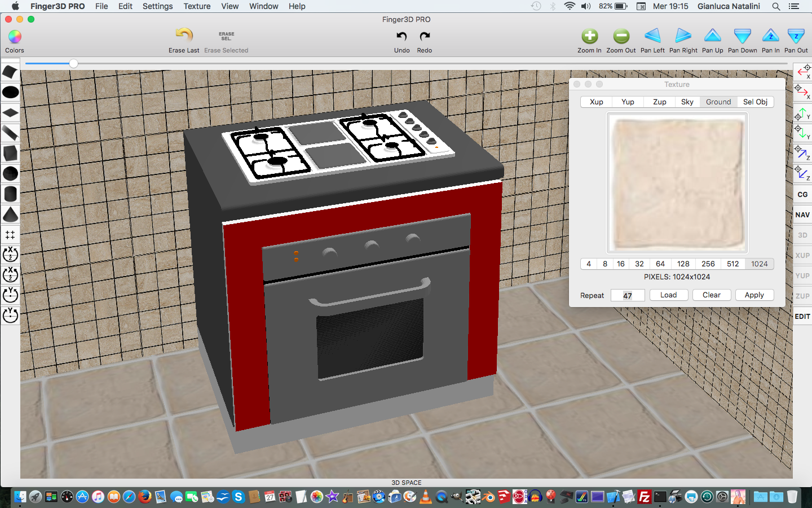Click the Clear texture button
Image resolution: width=812 pixels, height=508 pixels.
click(x=711, y=295)
